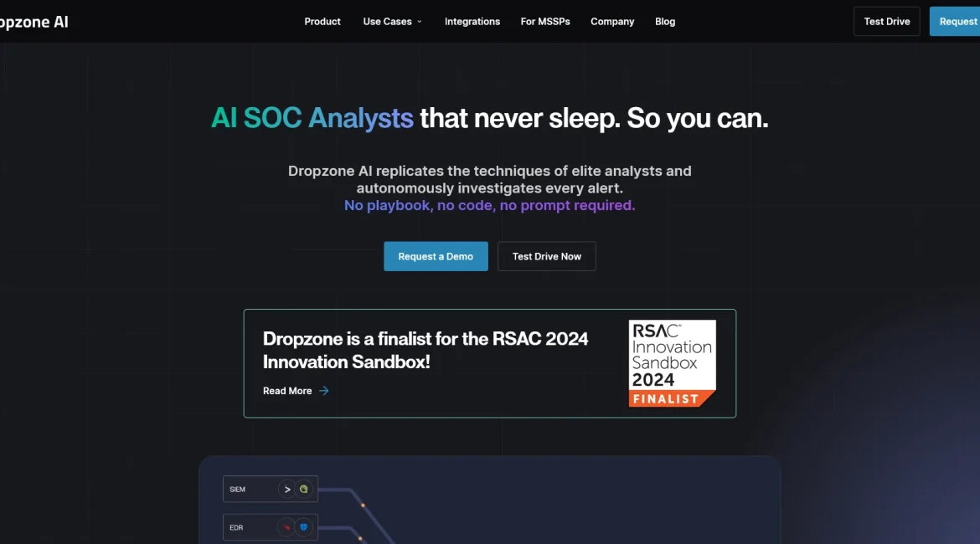This screenshot has width=980, height=544.
Task: Click the 'AI SOC Analysts' gradient heading text
Action: click(x=312, y=118)
